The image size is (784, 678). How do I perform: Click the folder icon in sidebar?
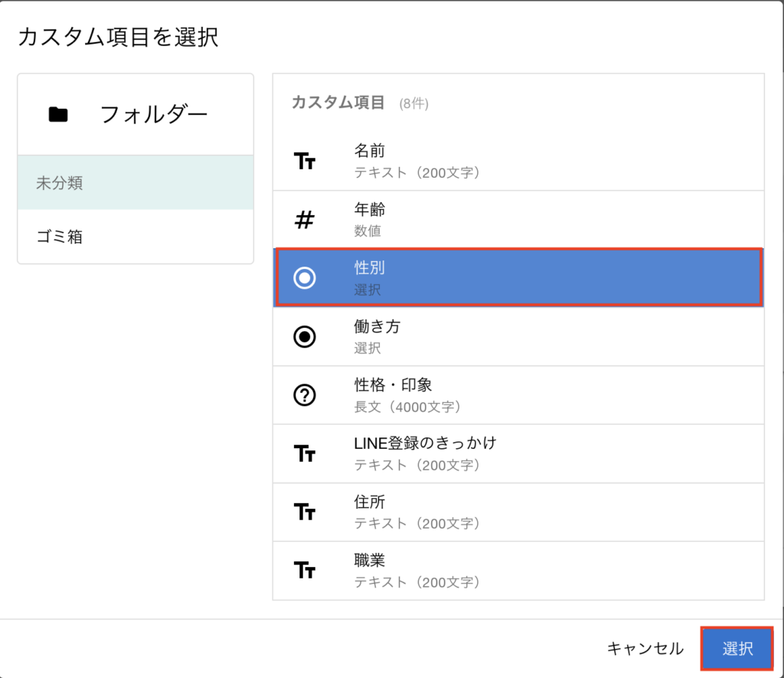(58, 115)
